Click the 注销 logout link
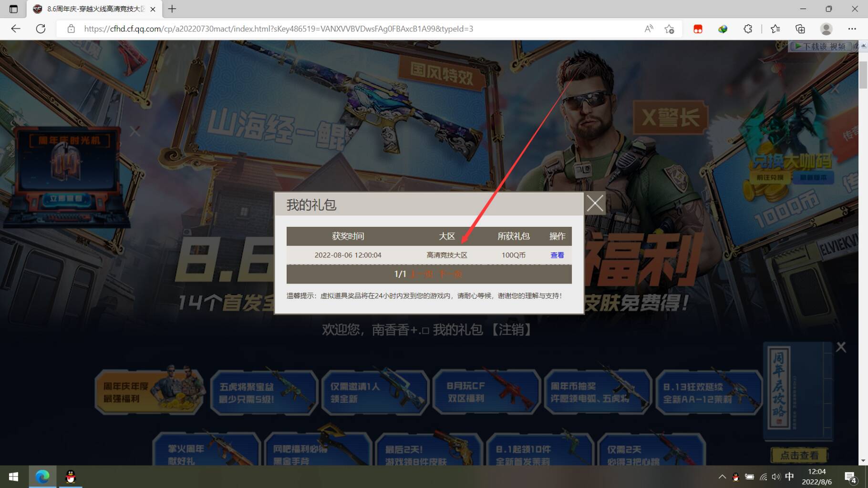 [511, 330]
